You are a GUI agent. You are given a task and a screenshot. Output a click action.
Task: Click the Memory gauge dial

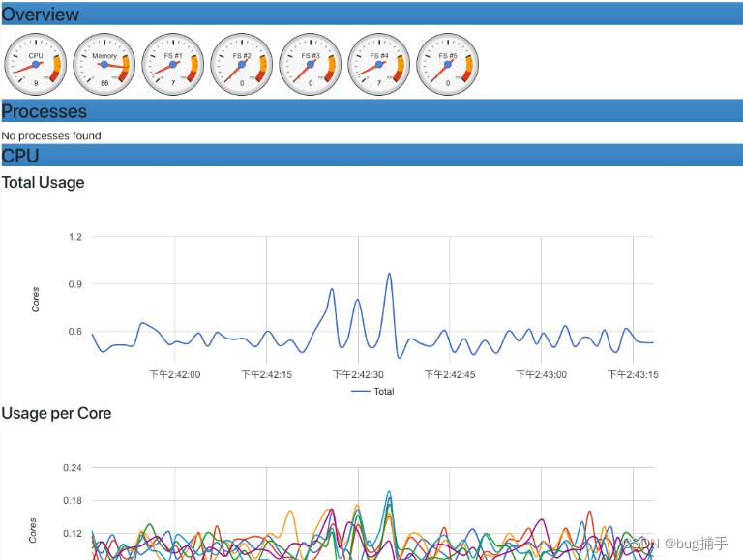tap(104, 64)
